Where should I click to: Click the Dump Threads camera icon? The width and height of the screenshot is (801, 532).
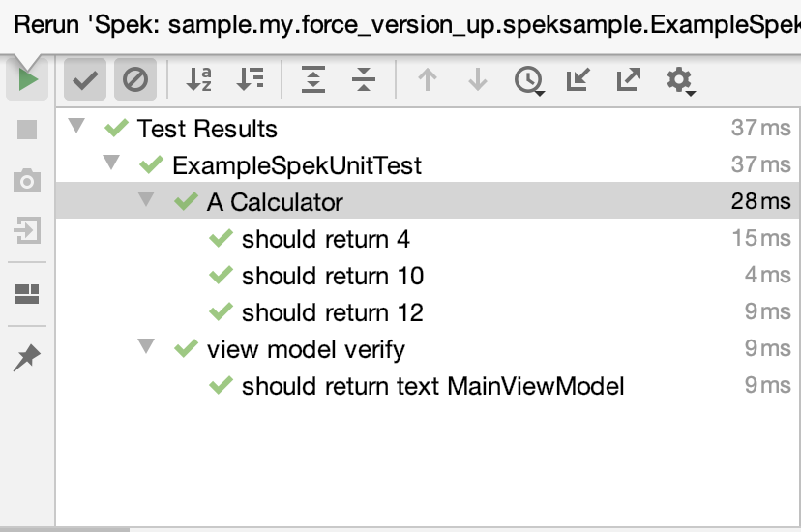[27, 180]
